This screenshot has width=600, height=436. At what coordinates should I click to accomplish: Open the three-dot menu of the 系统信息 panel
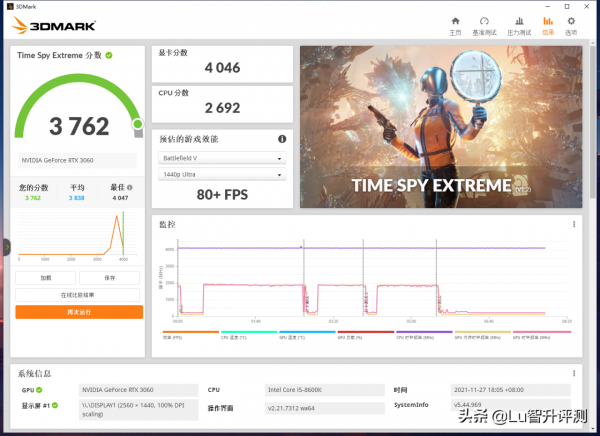coord(574,373)
